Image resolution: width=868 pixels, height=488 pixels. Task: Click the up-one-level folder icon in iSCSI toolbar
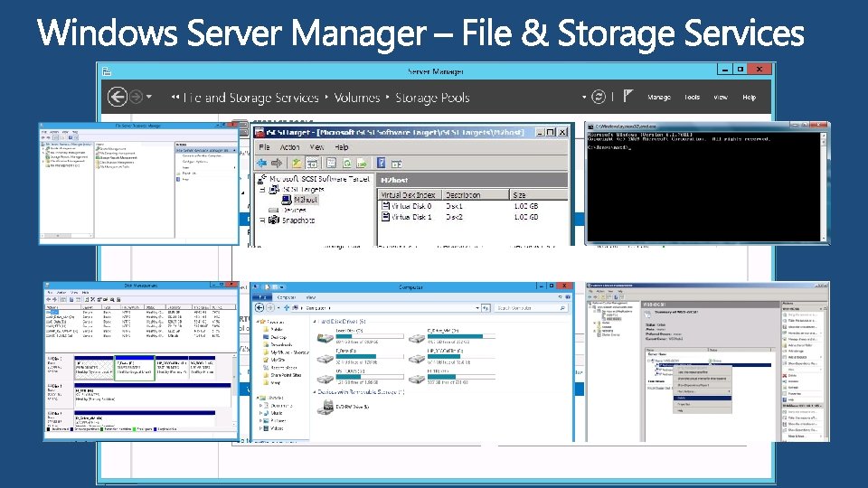tap(297, 164)
